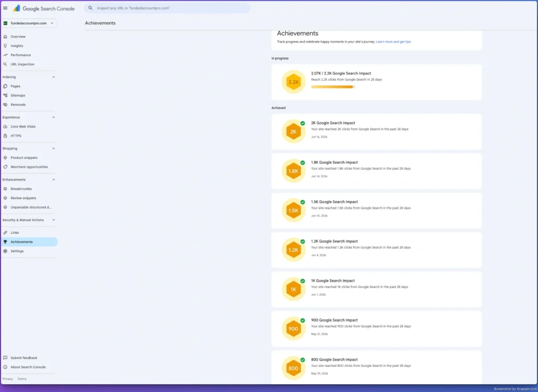The width and height of the screenshot is (538, 392).
Task: Follow the Learn more and get tips link
Action: pos(393,42)
